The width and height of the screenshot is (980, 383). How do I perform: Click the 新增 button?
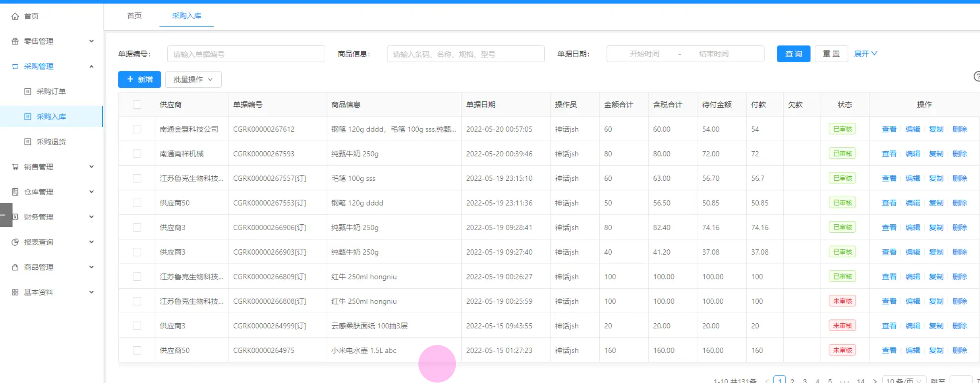pyautogui.click(x=139, y=79)
